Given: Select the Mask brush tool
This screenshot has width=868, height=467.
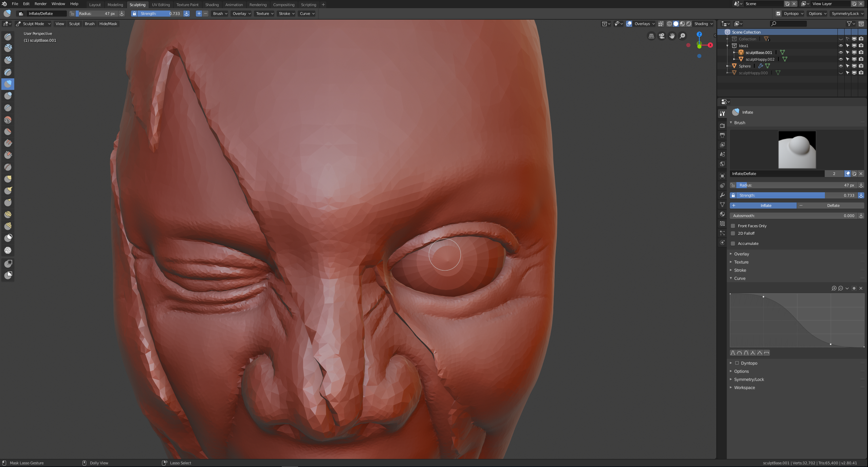Looking at the screenshot, I should pos(8,238).
